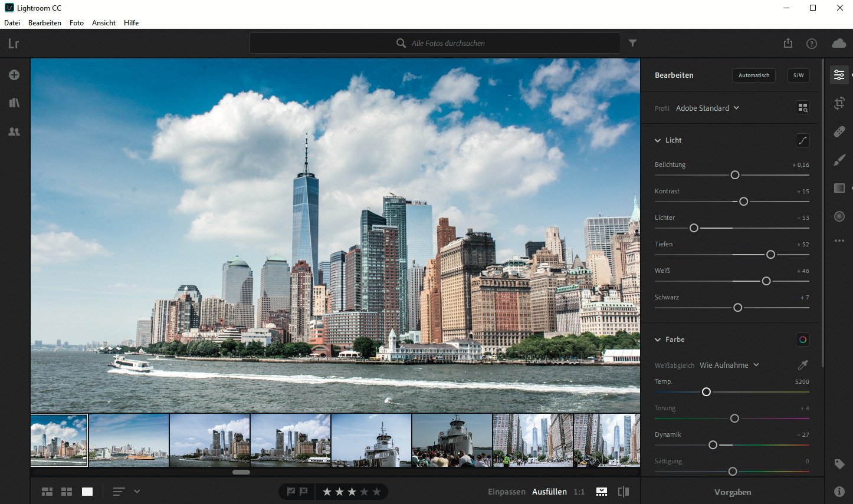Toggle before/after original view
This screenshot has width=853, height=504.
[624, 492]
